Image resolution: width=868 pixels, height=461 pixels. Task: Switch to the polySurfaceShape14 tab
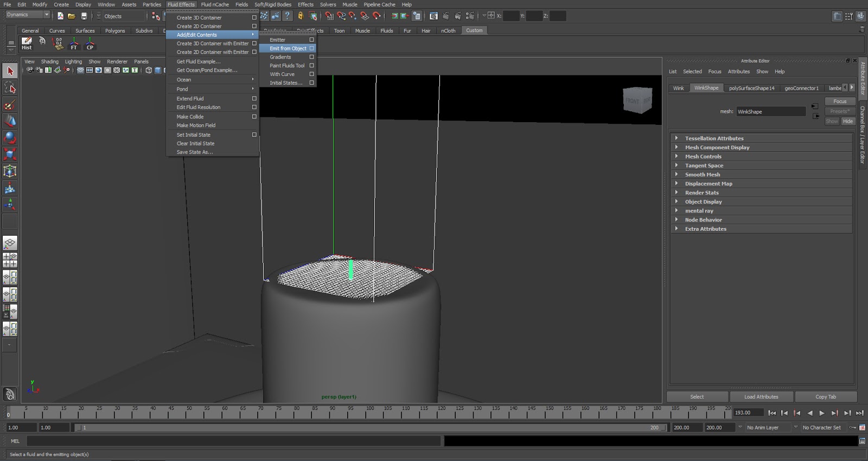(x=751, y=88)
